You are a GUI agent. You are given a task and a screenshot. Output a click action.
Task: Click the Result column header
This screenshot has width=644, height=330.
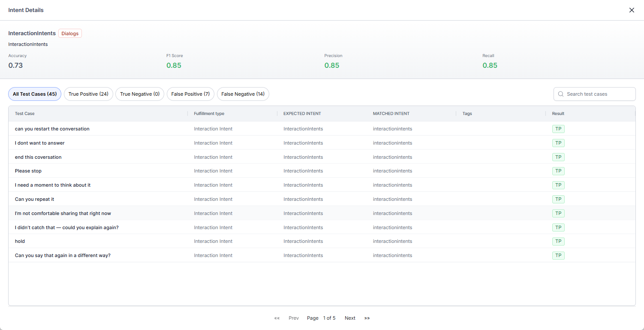(558, 114)
